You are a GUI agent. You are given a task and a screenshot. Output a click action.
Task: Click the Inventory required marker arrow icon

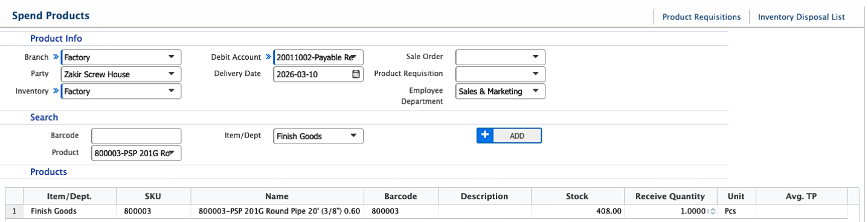pyautogui.click(x=56, y=91)
